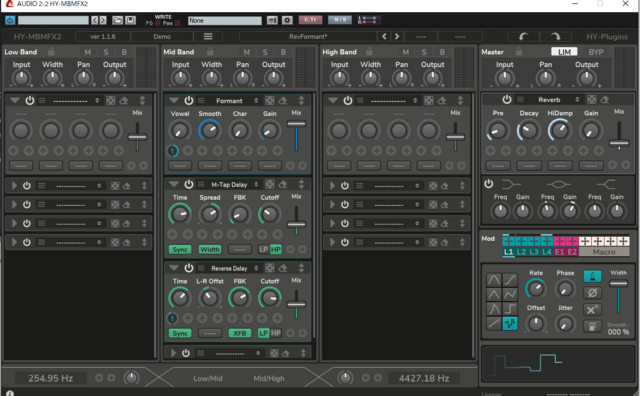Toggle the LFO phase invert button
640x396 pixels.
click(x=592, y=293)
